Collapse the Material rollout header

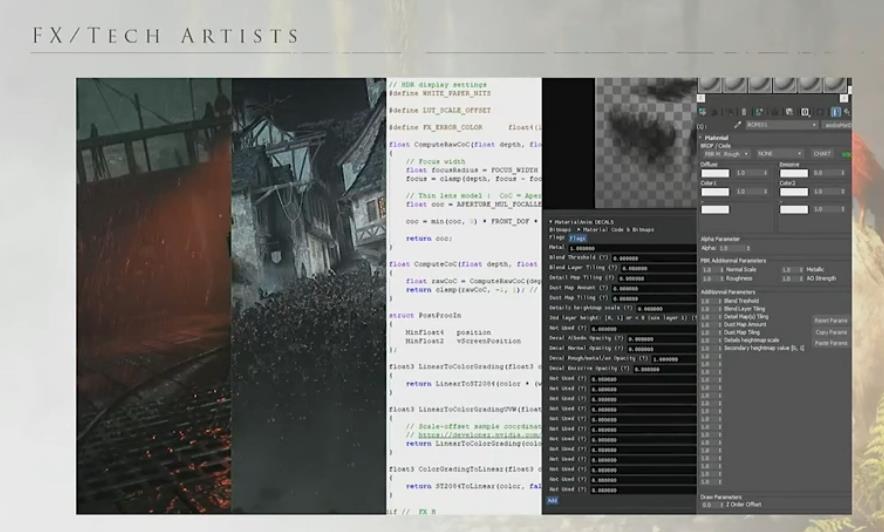[716, 138]
